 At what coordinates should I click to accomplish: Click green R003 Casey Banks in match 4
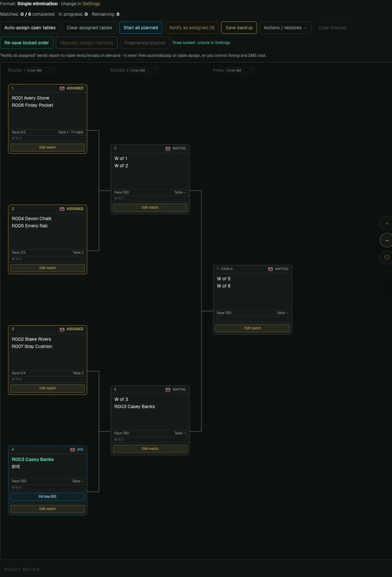[33, 460]
